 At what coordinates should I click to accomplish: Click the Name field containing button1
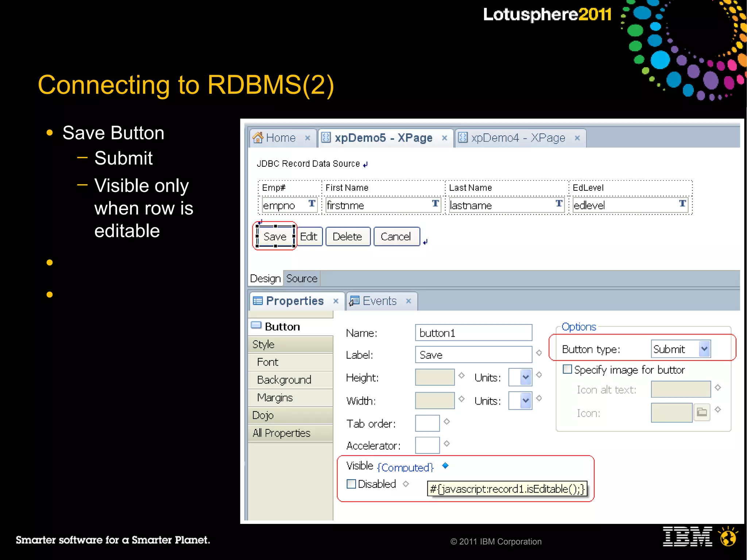tap(473, 333)
